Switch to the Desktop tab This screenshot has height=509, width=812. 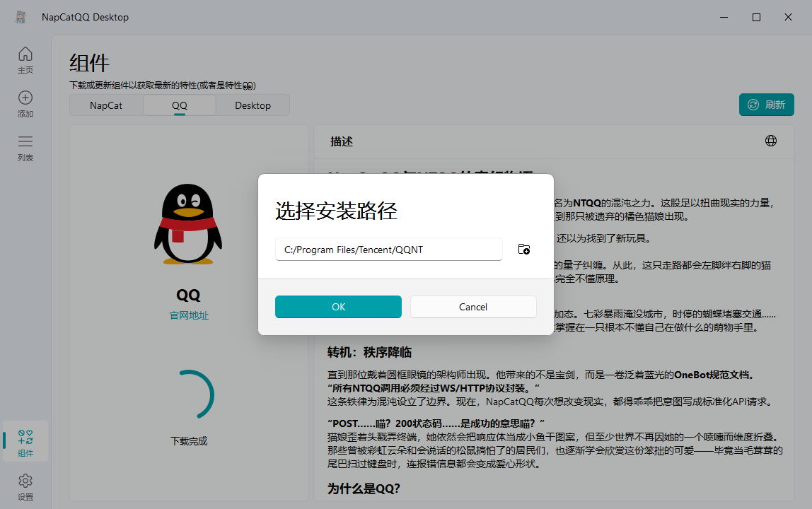click(253, 105)
